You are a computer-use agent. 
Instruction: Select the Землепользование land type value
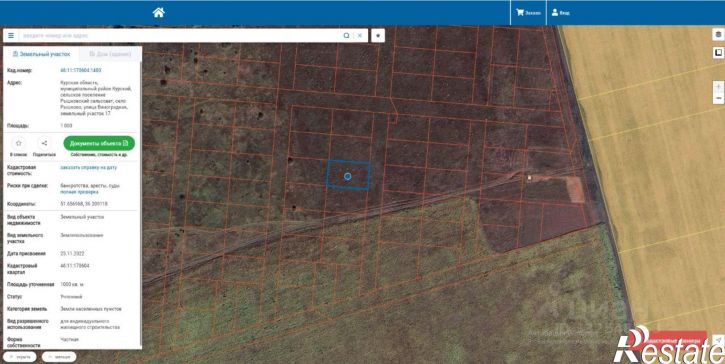pos(82,235)
